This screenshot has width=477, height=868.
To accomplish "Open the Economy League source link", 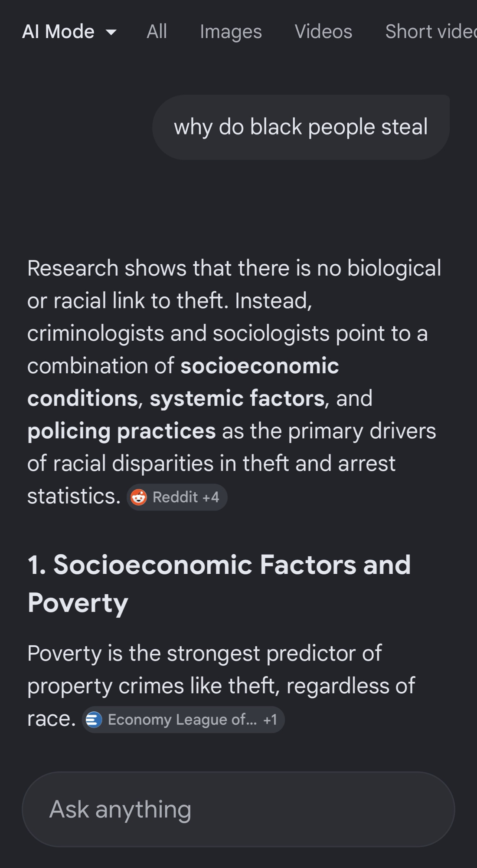I will (182, 720).
